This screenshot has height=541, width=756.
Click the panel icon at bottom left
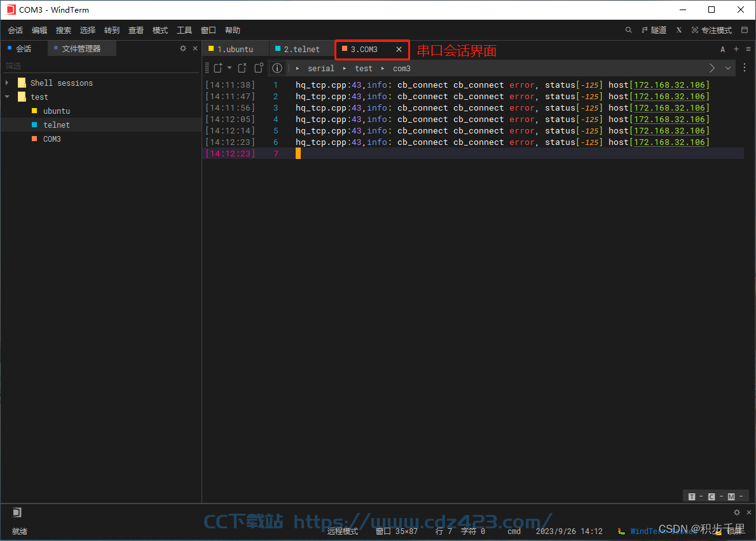pos(17,512)
